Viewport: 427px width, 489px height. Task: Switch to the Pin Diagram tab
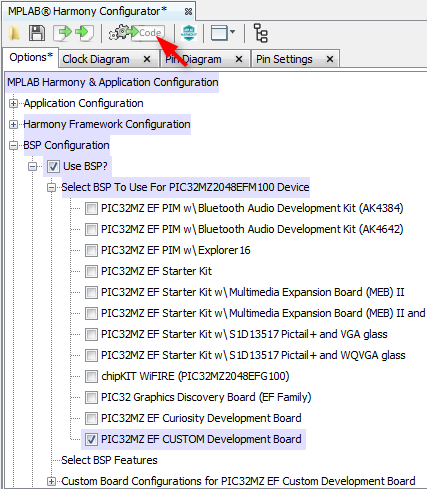(193, 59)
